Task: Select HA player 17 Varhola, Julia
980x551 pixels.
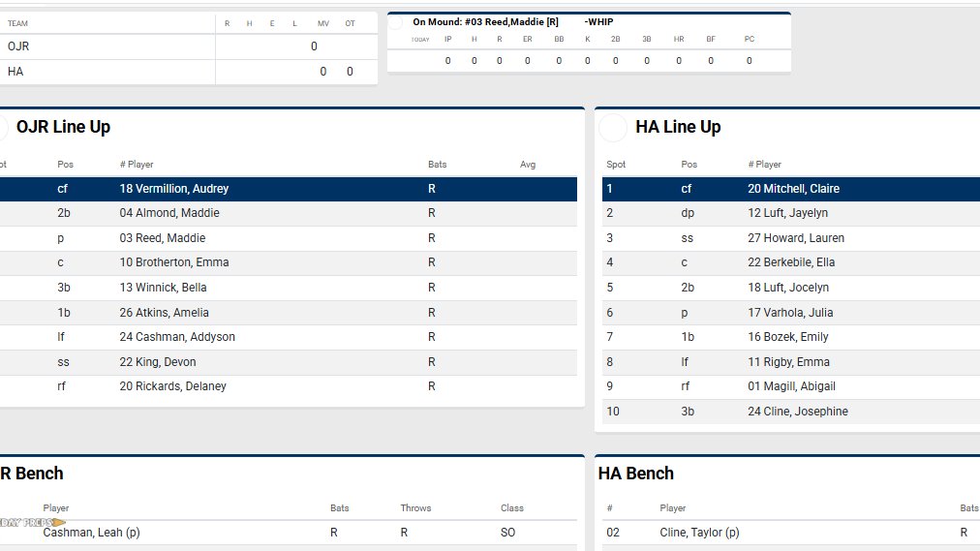Action: pos(790,313)
